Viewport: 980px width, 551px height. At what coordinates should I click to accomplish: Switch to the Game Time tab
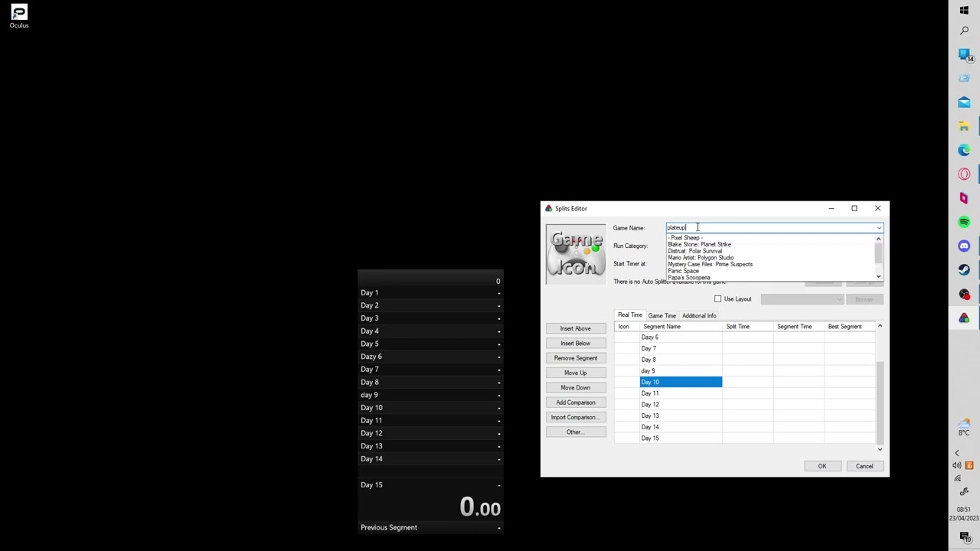tap(661, 316)
